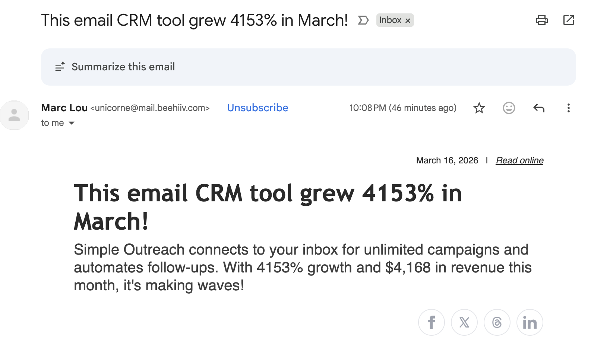Add an emoji reaction to the email

[509, 108]
